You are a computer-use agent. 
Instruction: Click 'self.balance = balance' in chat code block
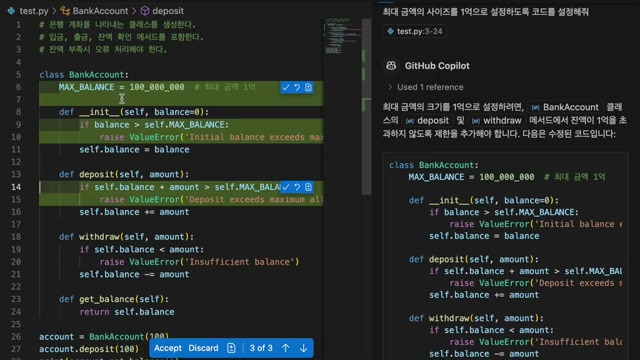pos(484,236)
